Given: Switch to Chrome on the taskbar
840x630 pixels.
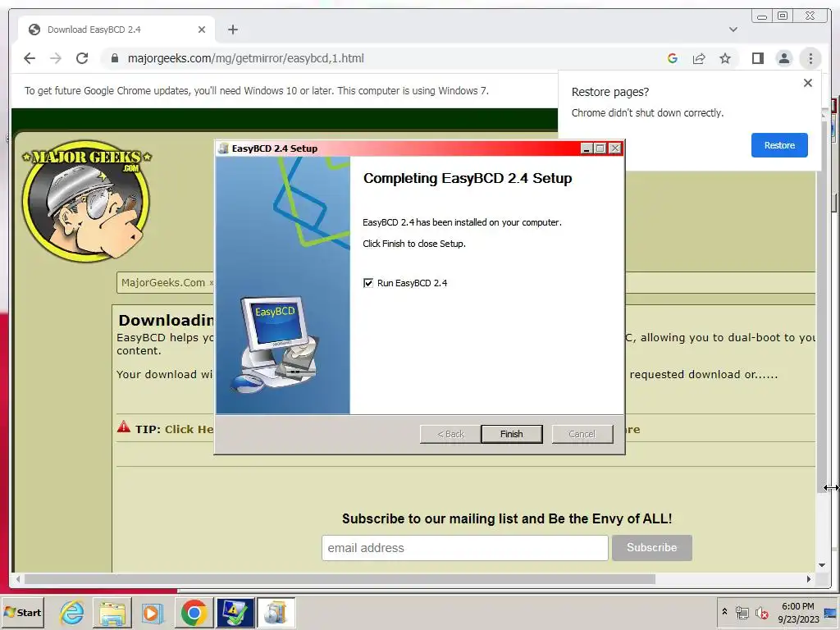Looking at the screenshot, I should pos(194,612).
